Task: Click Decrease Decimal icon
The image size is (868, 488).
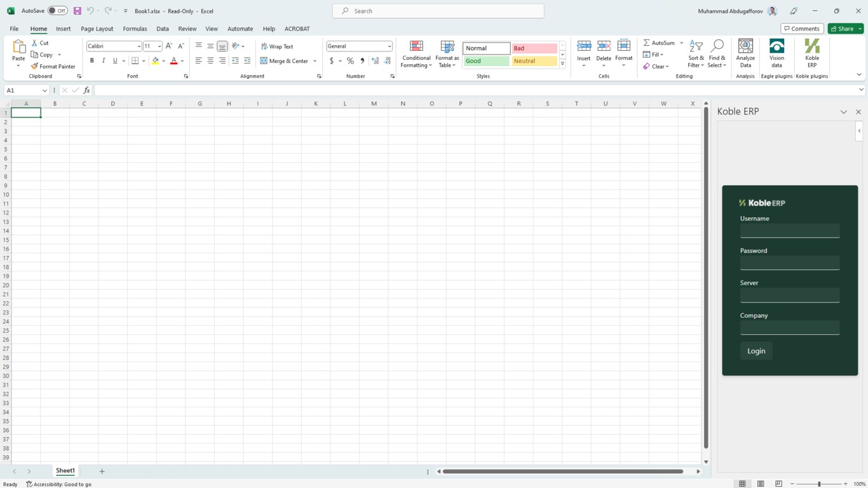Action: [x=387, y=61]
